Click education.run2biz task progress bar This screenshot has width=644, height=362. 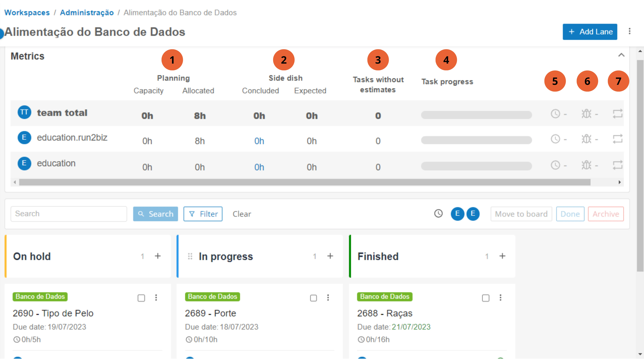point(476,140)
